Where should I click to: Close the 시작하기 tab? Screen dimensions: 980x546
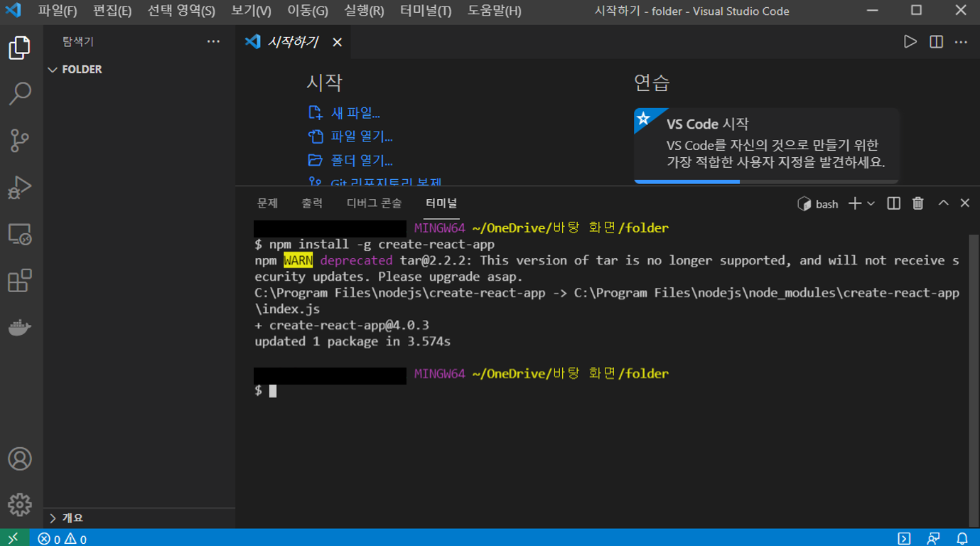tap(338, 42)
